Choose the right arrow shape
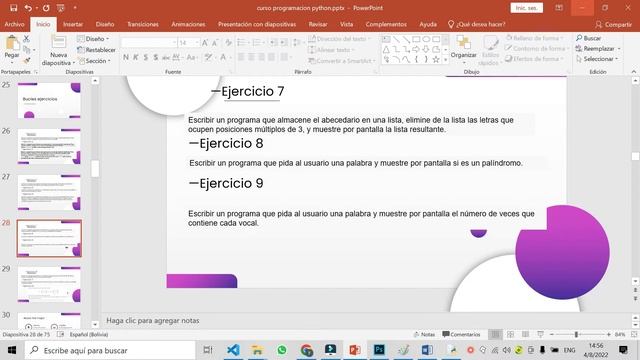 pyautogui.click(x=416, y=49)
